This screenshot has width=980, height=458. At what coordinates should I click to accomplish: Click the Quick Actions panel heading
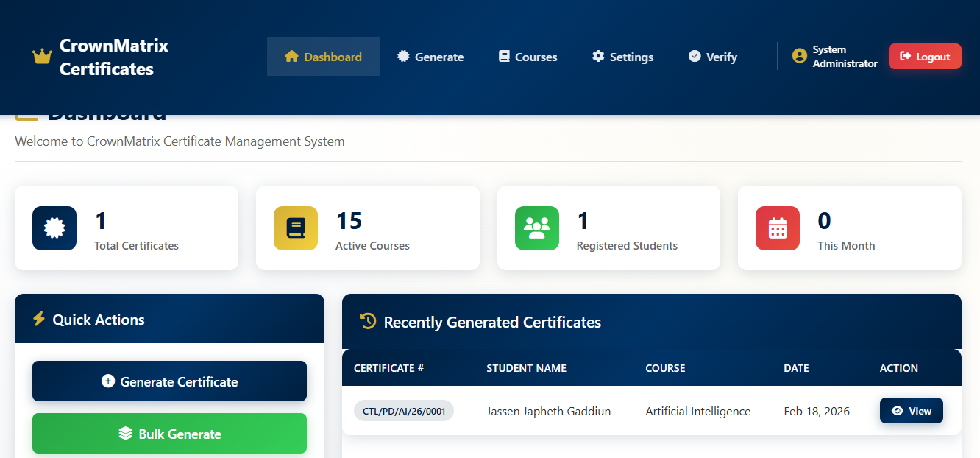point(99,320)
